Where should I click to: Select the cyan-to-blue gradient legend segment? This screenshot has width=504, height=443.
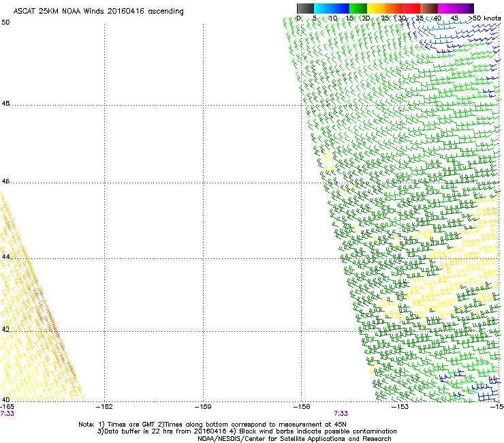click(x=332, y=8)
